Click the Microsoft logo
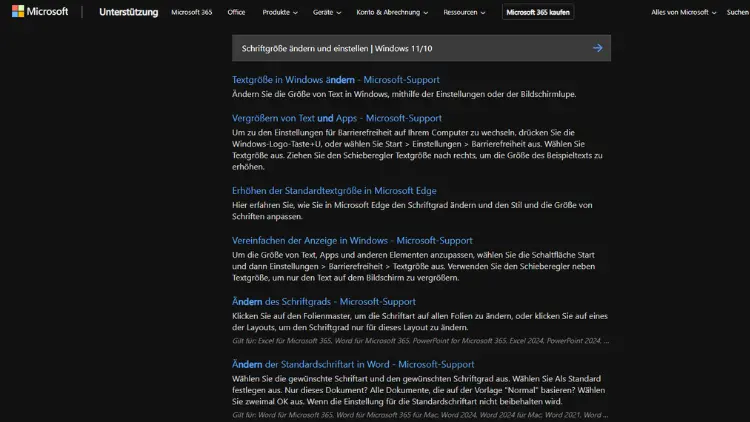Image resolution: width=750 pixels, height=422 pixels. point(40,11)
